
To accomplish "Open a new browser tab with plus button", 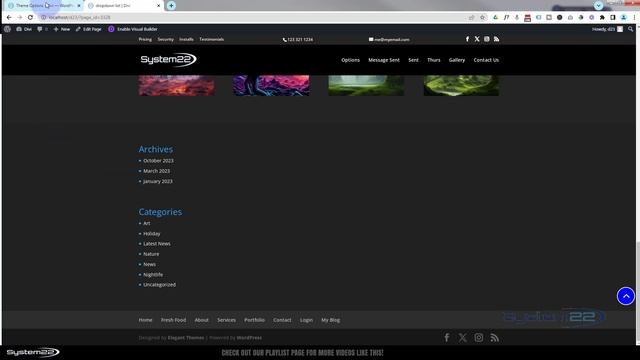I will click(x=171, y=5).
